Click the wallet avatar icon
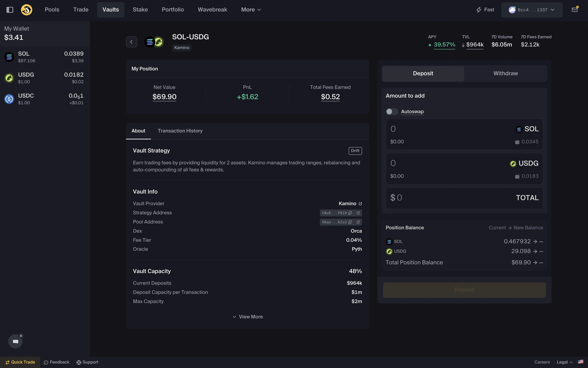 pyautogui.click(x=512, y=10)
